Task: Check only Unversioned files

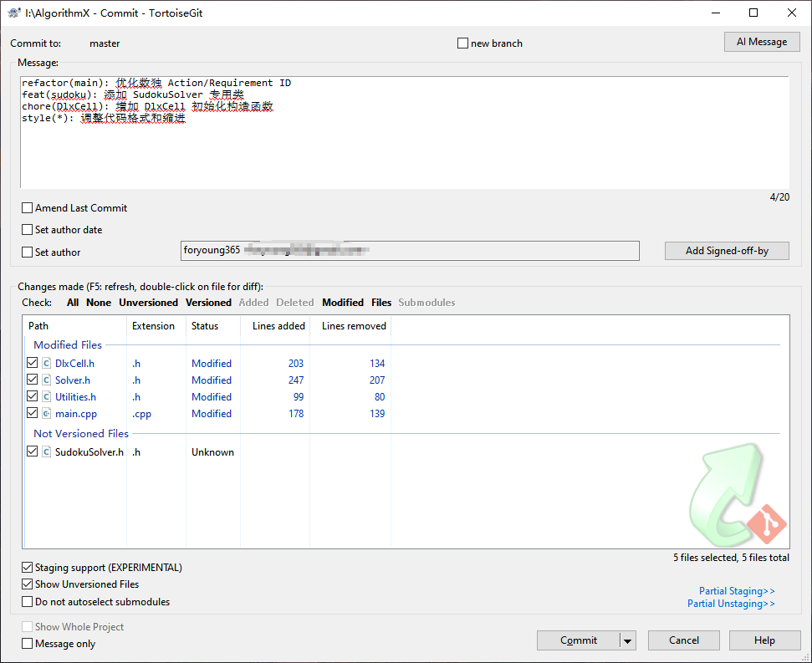Action: [x=148, y=303]
